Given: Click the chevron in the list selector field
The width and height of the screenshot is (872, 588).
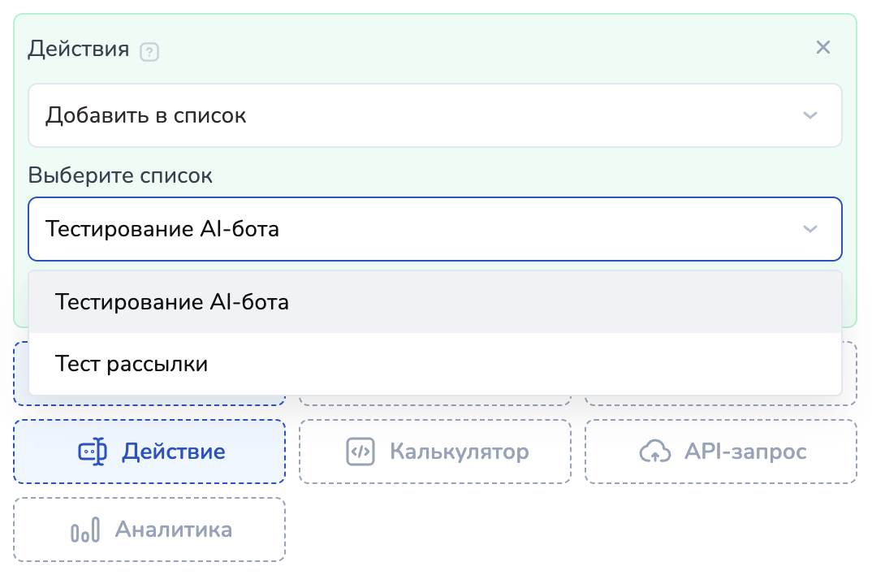Looking at the screenshot, I should [x=809, y=229].
